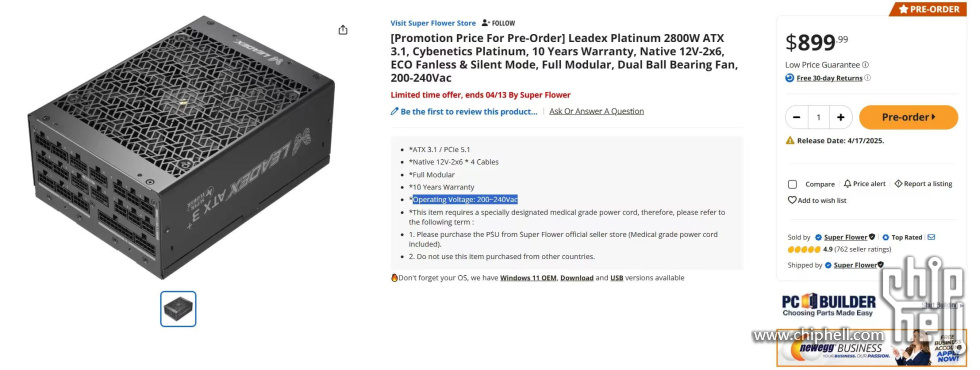Click the seller email envelope icon
Screen dimensions: 980x370
point(931,237)
